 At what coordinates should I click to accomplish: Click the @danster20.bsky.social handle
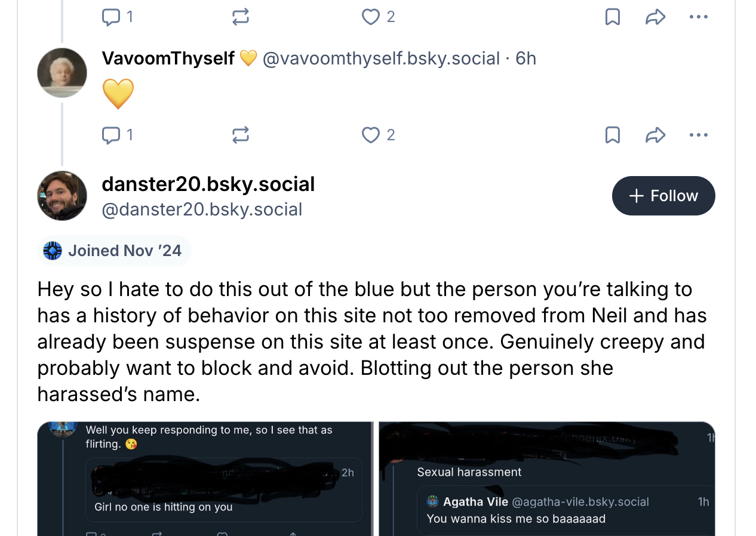click(x=202, y=210)
